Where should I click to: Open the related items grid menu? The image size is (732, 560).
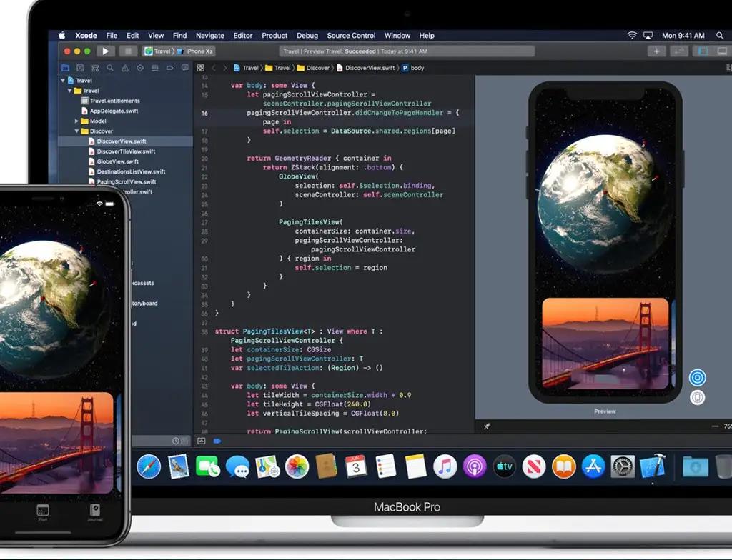[x=201, y=68]
